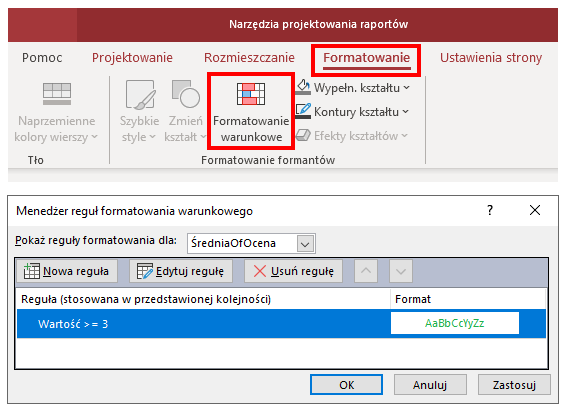Select the rule Wartość >= 3
568x410 pixels.
[x=281, y=323]
